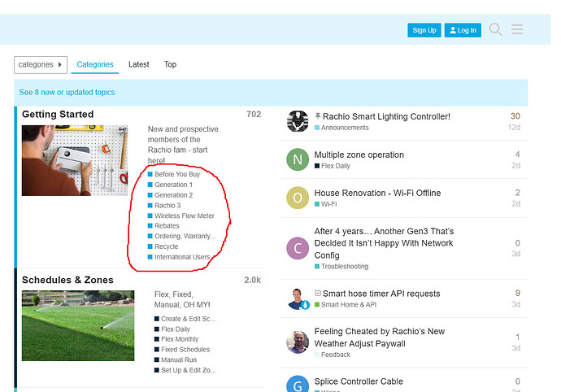Viewport: 561px width, 392px height.
Task: Open the Generation 2 subcategory
Action: click(x=173, y=195)
